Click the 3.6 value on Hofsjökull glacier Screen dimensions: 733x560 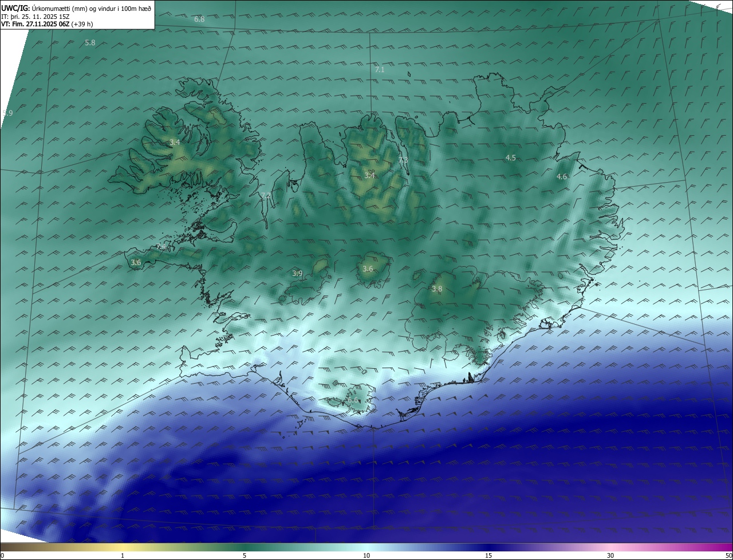click(x=368, y=269)
